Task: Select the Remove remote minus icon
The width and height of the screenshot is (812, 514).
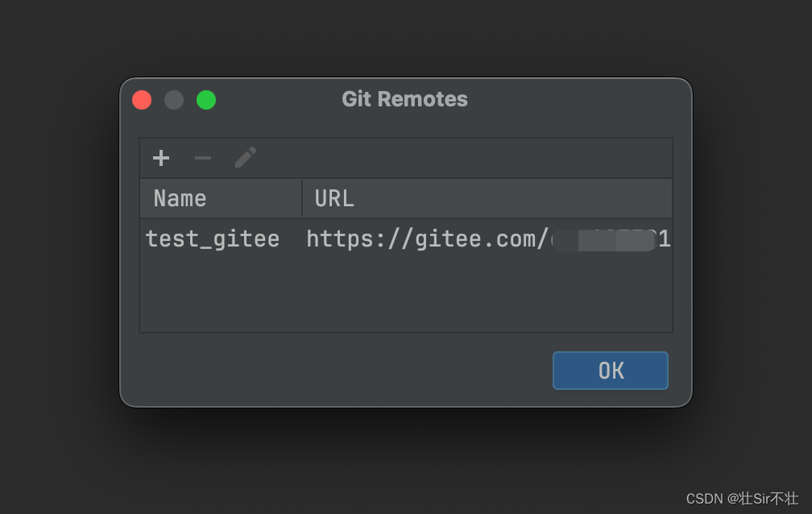Action: 202,158
